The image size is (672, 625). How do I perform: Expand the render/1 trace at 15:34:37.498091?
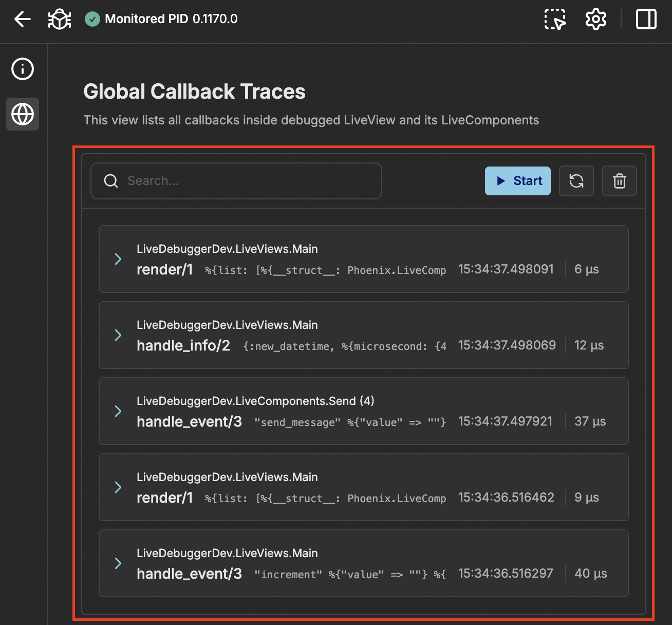click(x=118, y=259)
